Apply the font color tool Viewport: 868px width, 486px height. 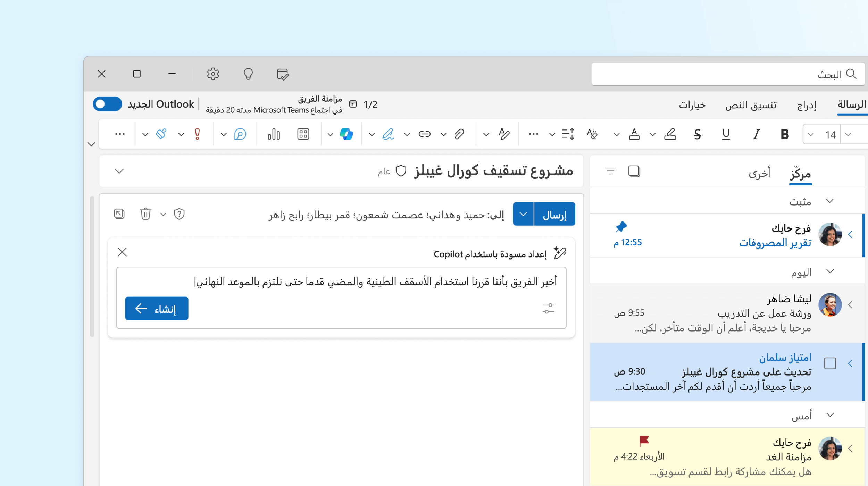(634, 134)
